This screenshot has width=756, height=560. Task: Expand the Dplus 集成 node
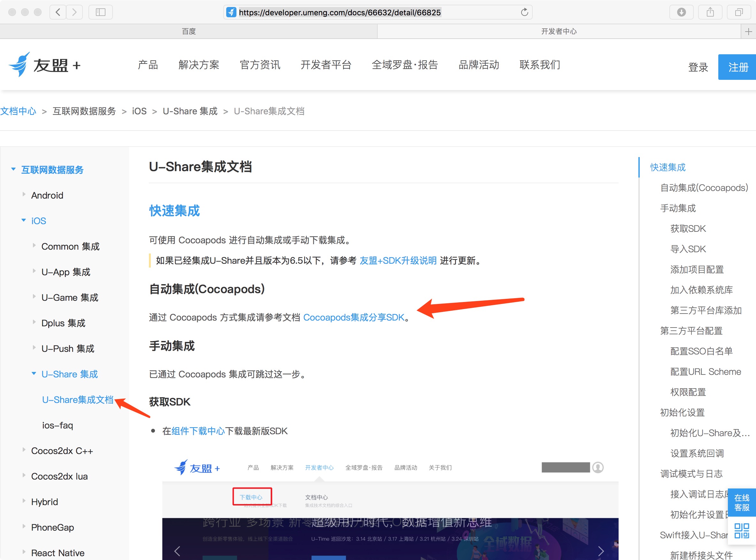pos(34,322)
